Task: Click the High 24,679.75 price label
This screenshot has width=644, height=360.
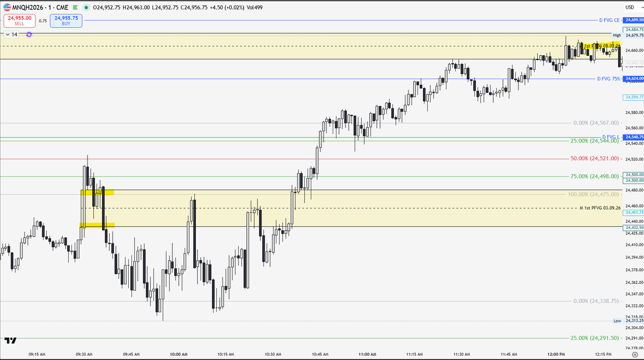Action: click(x=628, y=35)
